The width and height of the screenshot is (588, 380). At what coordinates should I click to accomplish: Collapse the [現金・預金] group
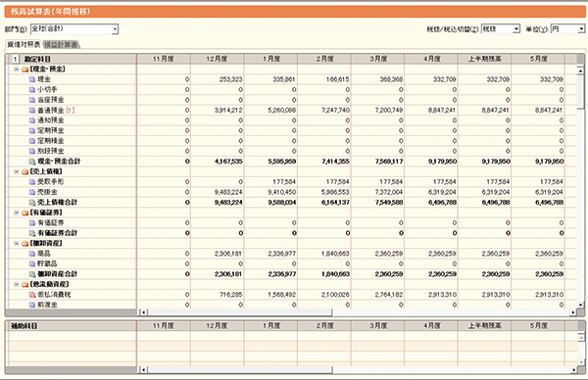coord(16,69)
